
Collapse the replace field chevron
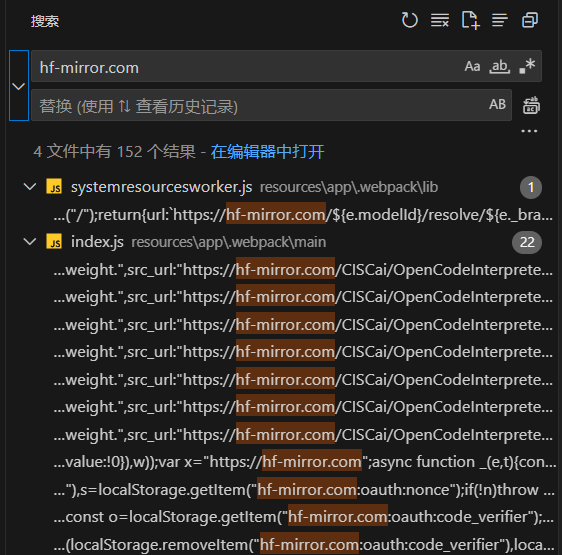19,86
